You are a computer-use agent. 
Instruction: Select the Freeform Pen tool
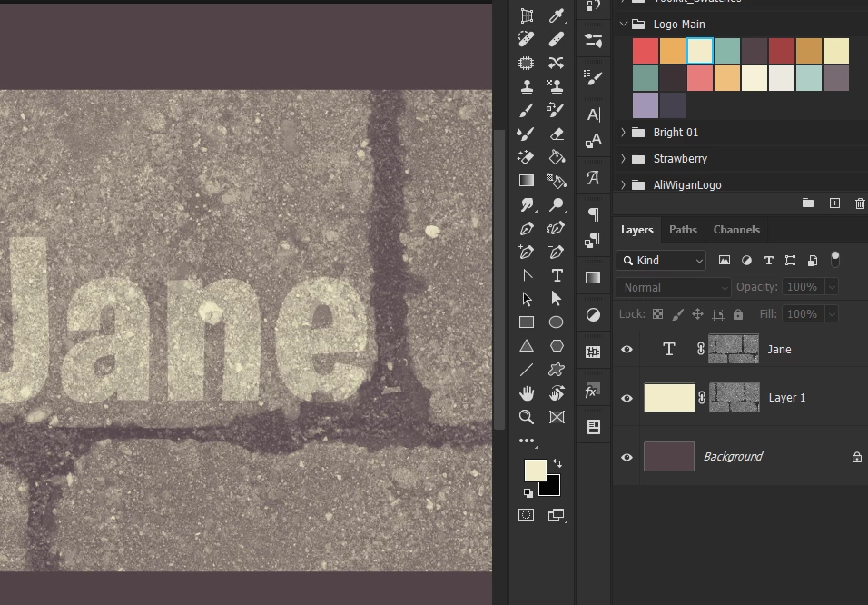pos(556,228)
